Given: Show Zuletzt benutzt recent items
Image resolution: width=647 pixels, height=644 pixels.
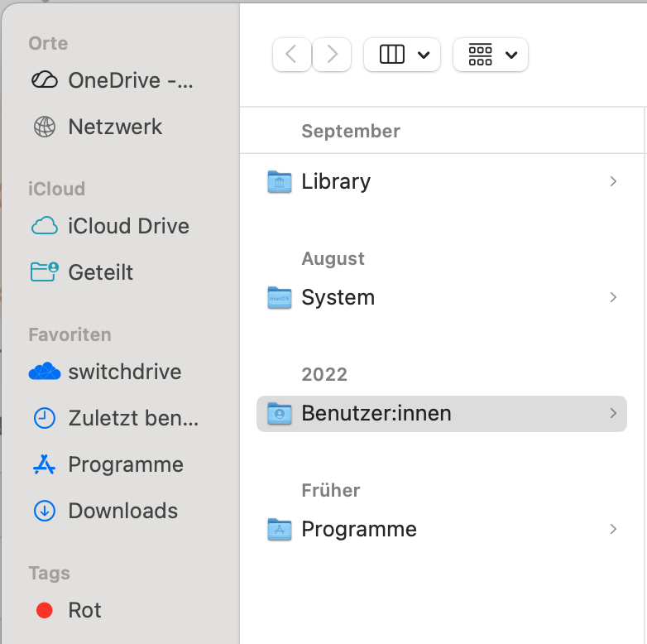Looking at the screenshot, I should tap(115, 418).
